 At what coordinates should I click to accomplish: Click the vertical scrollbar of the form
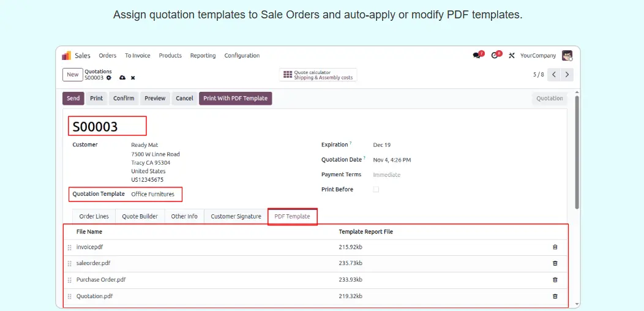(577, 153)
